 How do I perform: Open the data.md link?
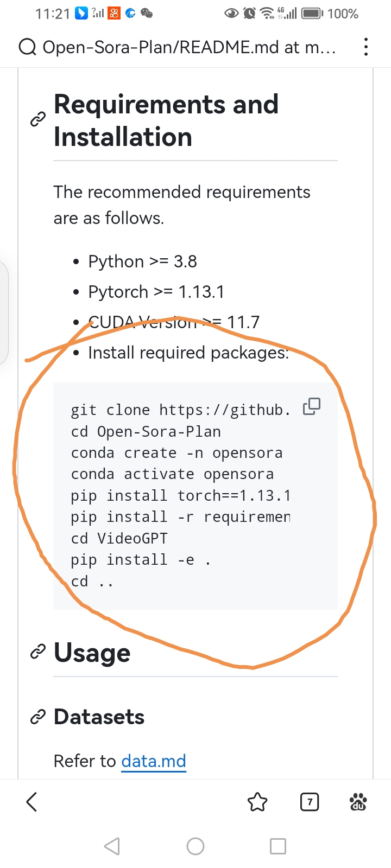point(154,761)
